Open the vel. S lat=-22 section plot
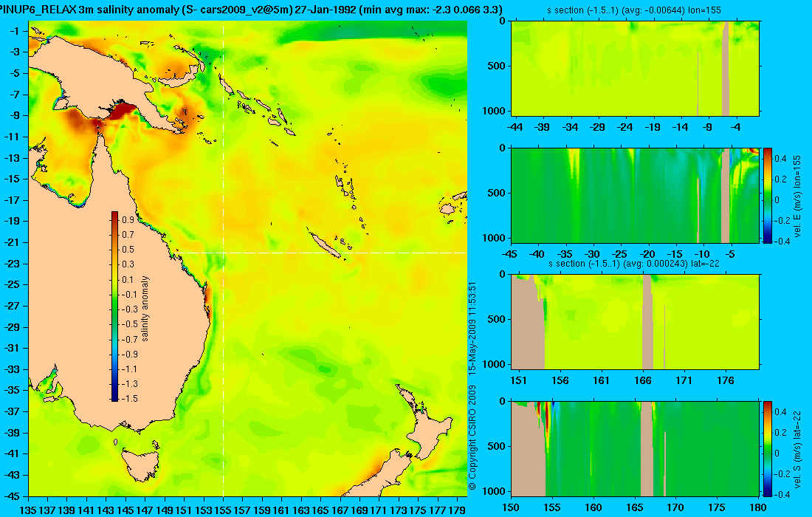 coord(635,448)
